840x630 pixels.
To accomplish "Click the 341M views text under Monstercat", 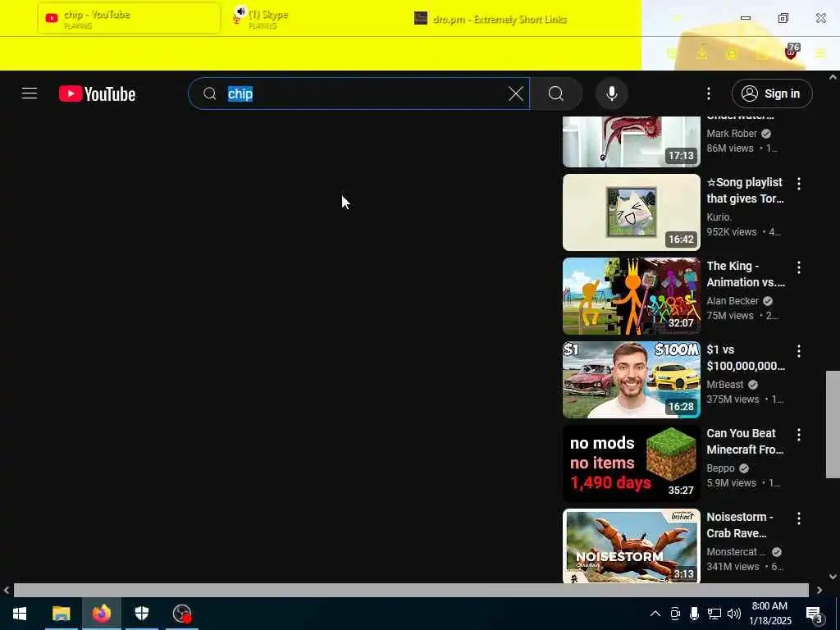I will pos(733,566).
